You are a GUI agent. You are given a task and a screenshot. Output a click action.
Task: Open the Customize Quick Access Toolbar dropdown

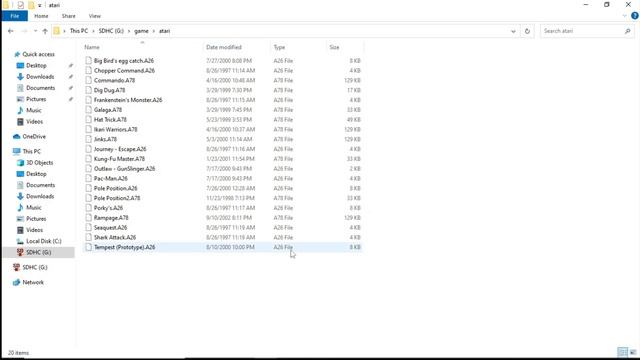40,5
